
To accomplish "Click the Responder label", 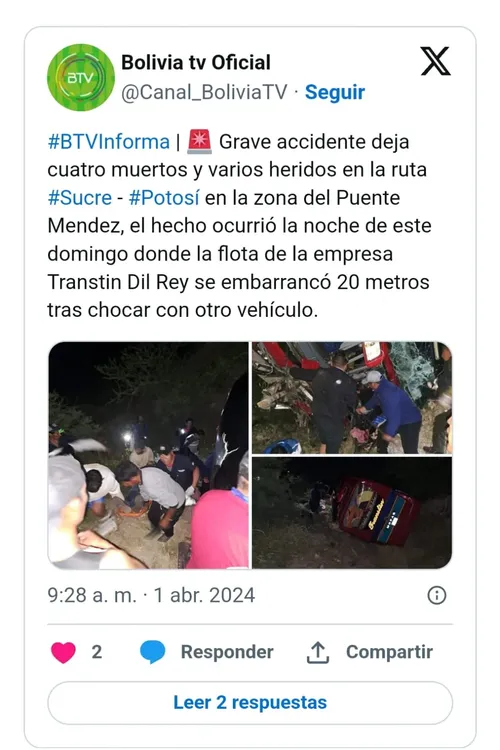I will 227,652.
